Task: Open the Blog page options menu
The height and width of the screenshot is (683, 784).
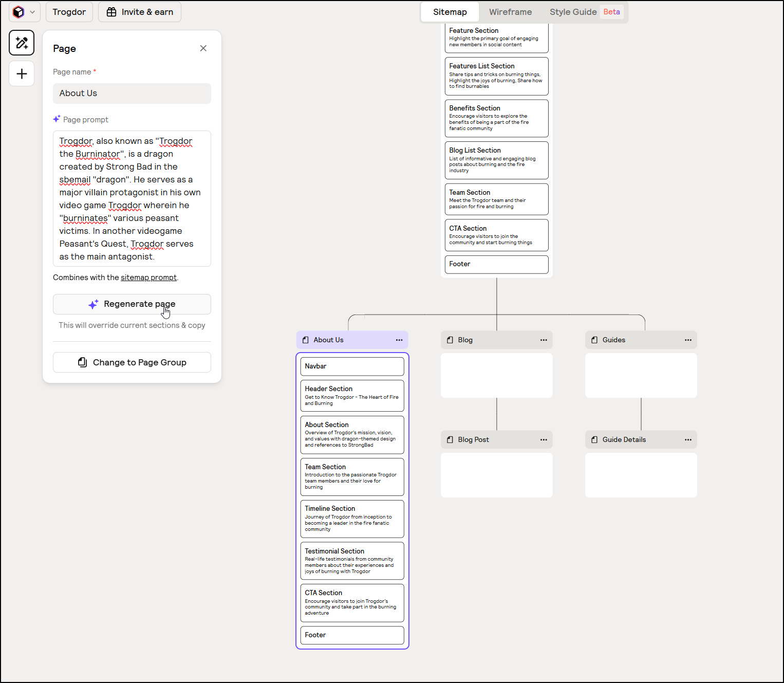Action: point(544,340)
